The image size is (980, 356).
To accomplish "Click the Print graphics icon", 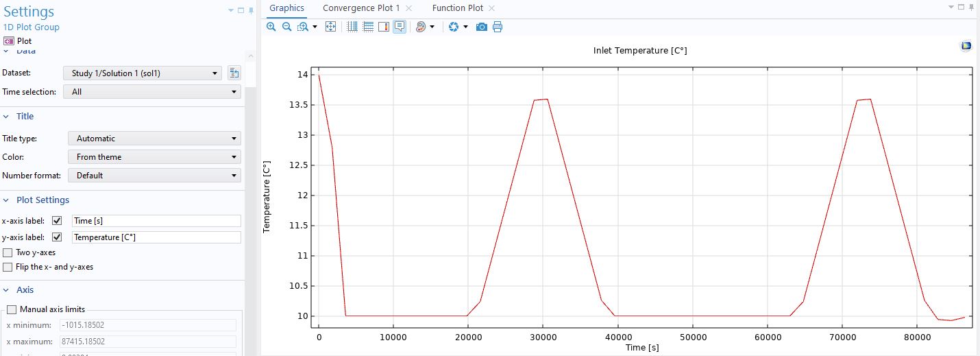I will pos(498,27).
